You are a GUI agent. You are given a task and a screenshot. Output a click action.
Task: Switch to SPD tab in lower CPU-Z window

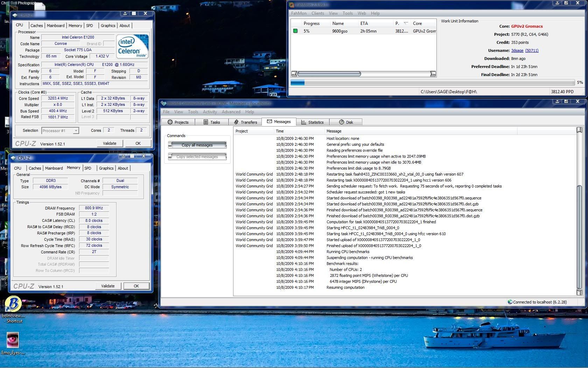[x=88, y=168]
